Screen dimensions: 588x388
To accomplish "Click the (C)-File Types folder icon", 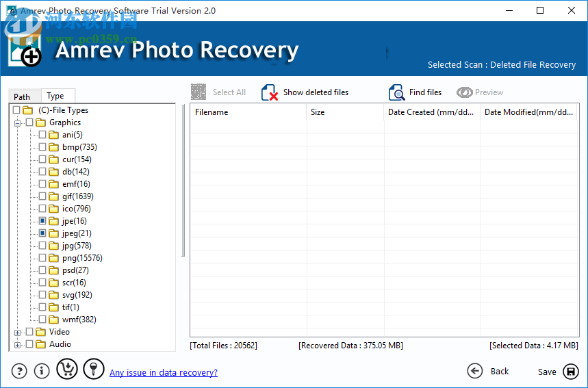I will point(28,110).
